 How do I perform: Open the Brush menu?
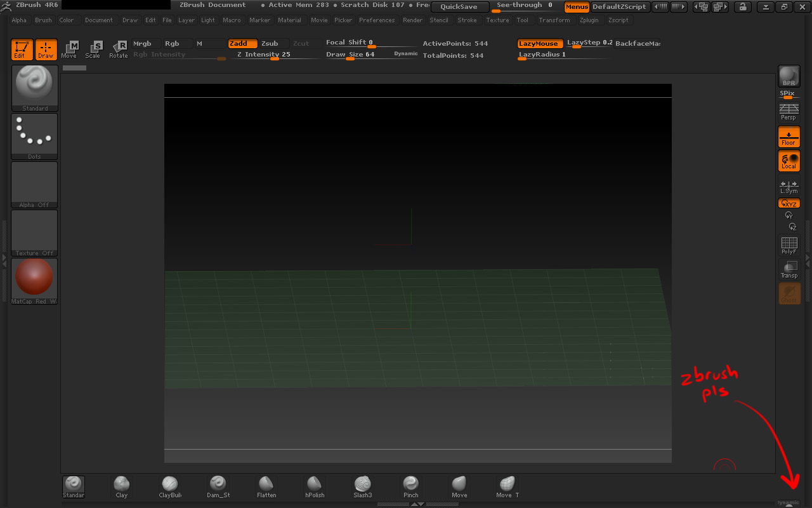pyautogui.click(x=43, y=20)
